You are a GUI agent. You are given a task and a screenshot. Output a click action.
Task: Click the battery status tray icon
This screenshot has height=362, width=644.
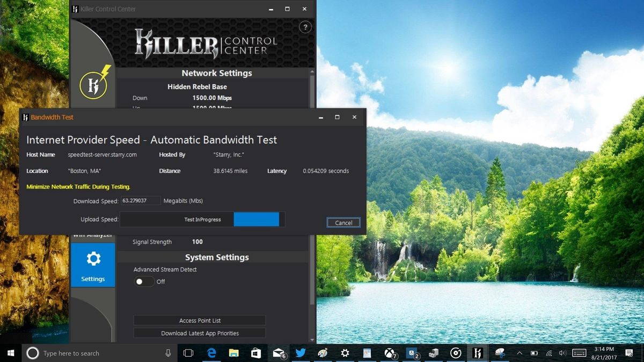534,353
